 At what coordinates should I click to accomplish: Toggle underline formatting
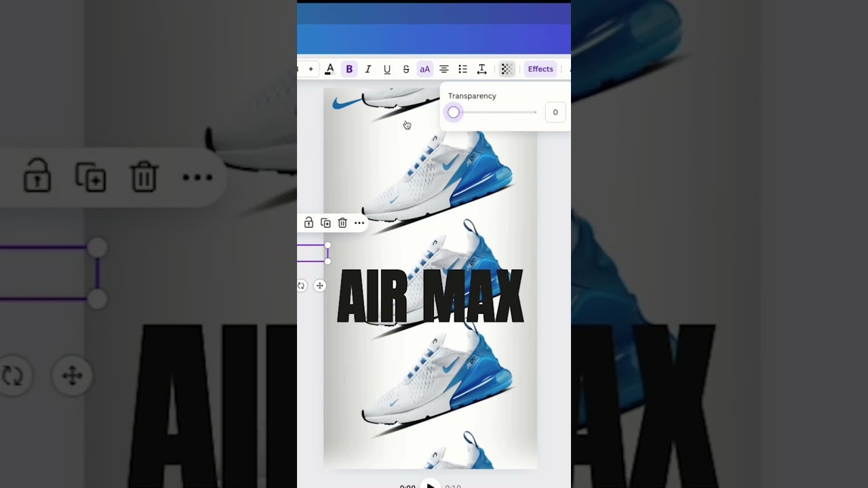coord(387,69)
